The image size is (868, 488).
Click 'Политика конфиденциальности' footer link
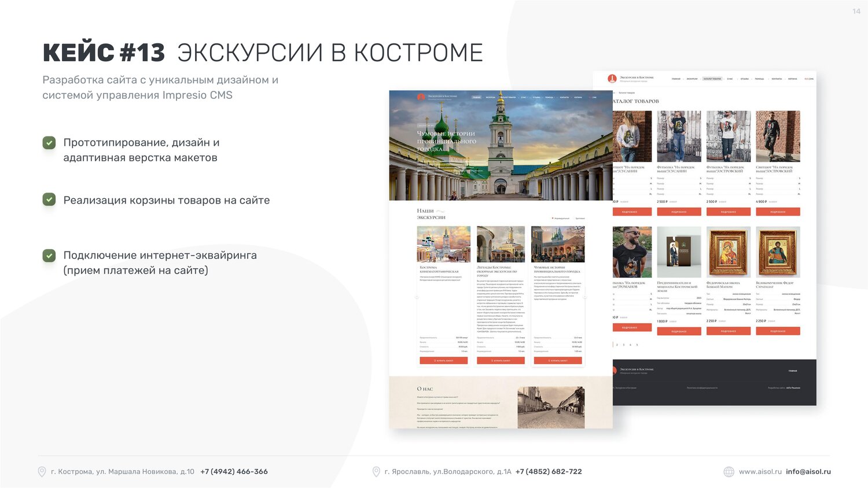tap(702, 388)
